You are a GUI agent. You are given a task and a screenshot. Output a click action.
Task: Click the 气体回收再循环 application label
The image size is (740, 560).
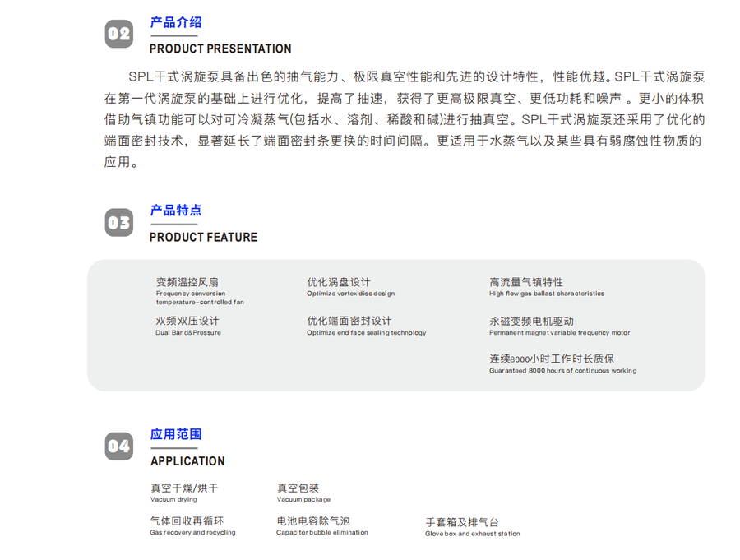pyautogui.click(x=187, y=521)
